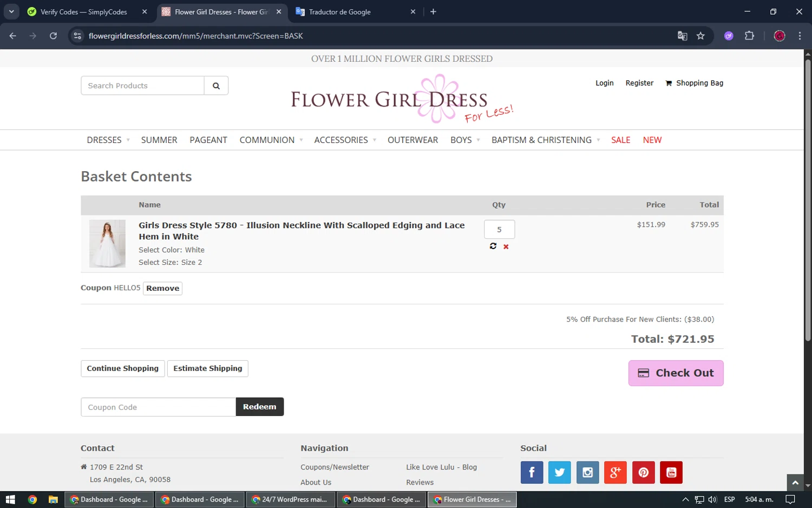Open the Reviews footer link
Image resolution: width=812 pixels, height=508 pixels.
click(x=420, y=482)
